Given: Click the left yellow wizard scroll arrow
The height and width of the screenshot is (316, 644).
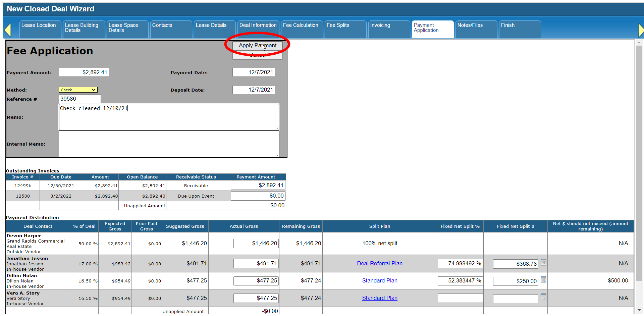Looking at the screenshot, I should coord(8,30).
